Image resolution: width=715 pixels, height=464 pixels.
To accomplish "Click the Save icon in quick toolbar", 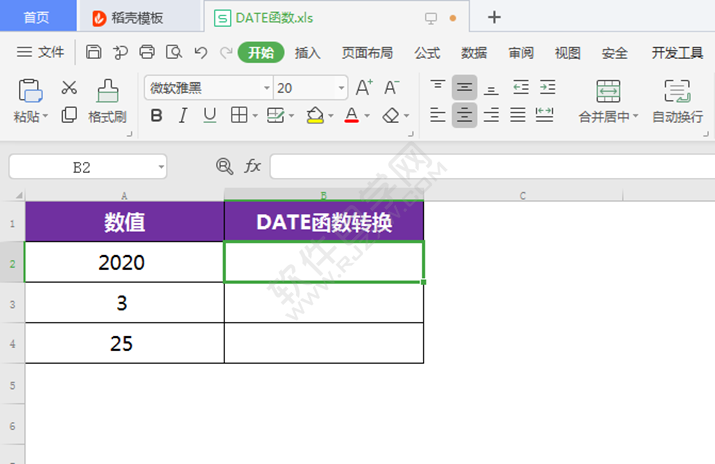I will [x=93, y=52].
